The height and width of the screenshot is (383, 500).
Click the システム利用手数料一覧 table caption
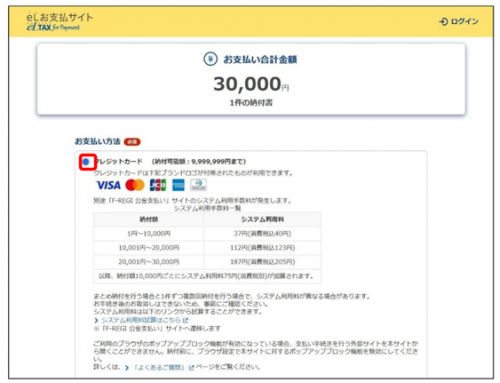(x=207, y=208)
